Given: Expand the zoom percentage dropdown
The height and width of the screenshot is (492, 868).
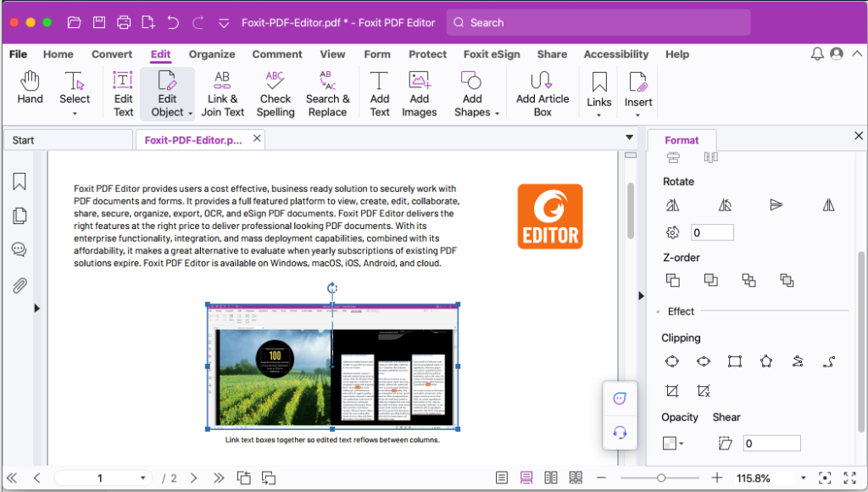Looking at the screenshot, I should click(x=802, y=478).
